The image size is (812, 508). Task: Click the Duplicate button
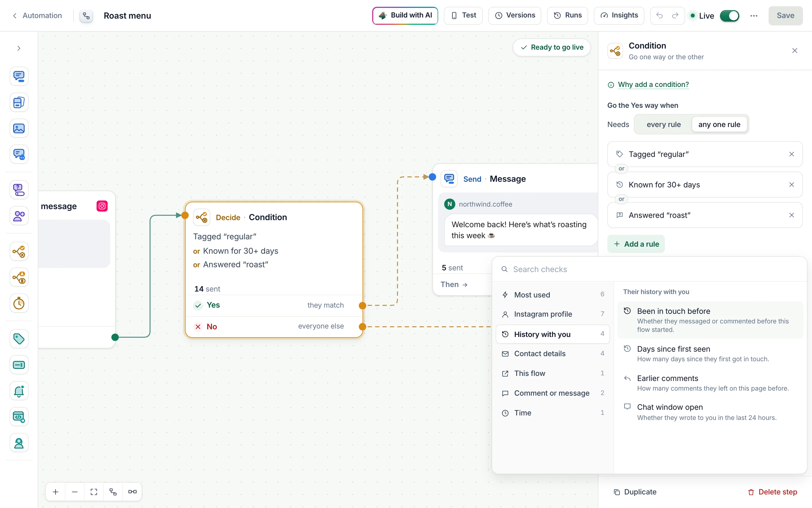[x=635, y=492]
